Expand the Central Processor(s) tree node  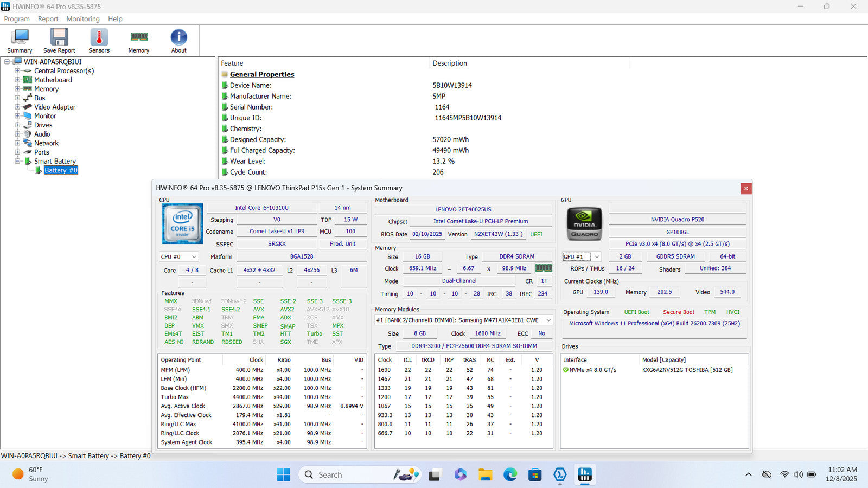point(17,71)
